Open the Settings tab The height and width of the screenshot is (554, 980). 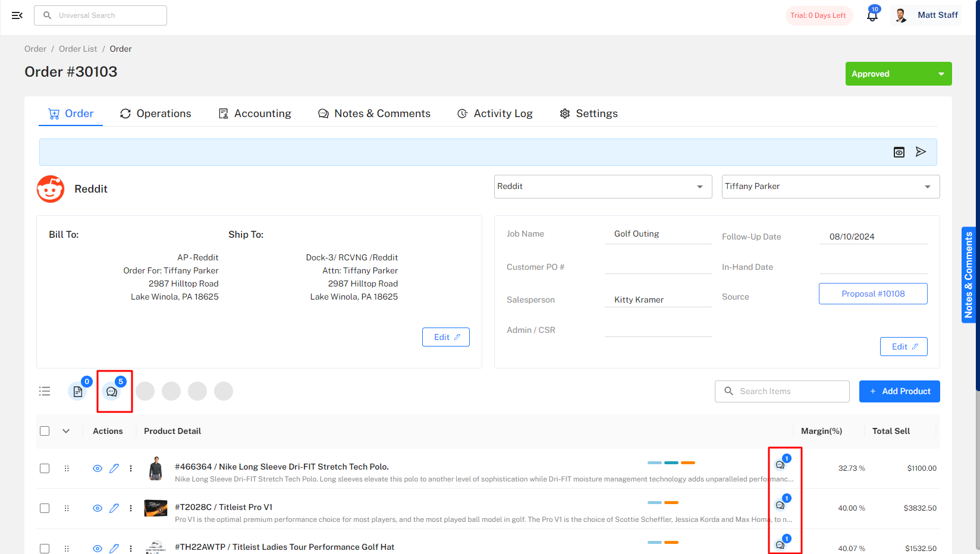tap(589, 114)
